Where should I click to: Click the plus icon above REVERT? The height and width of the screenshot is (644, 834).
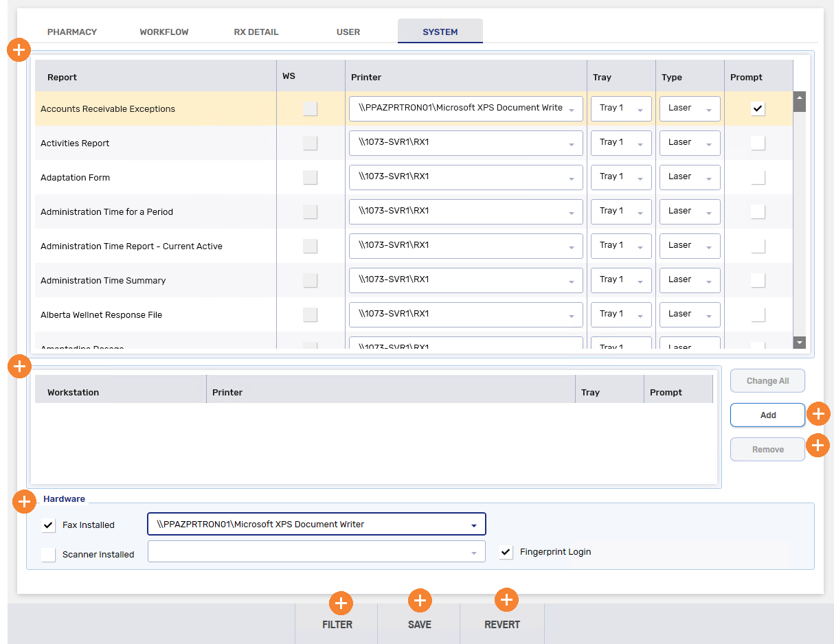click(506, 599)
